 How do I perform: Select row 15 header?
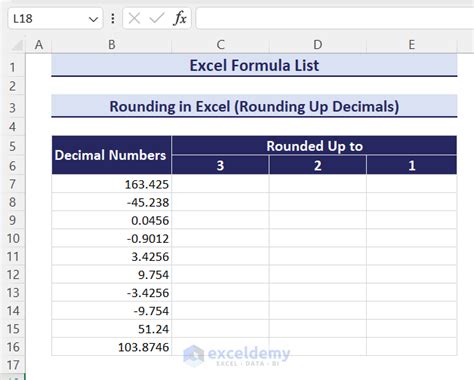13,329
